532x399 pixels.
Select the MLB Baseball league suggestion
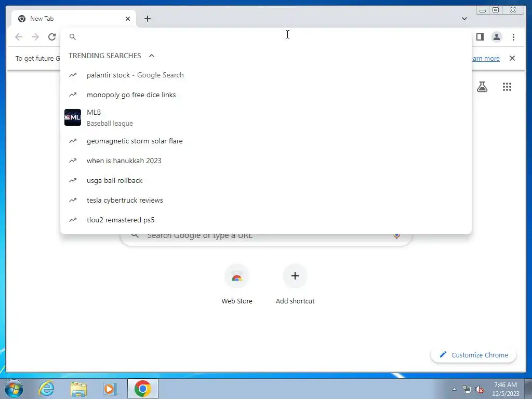click(x=265, y=117)
